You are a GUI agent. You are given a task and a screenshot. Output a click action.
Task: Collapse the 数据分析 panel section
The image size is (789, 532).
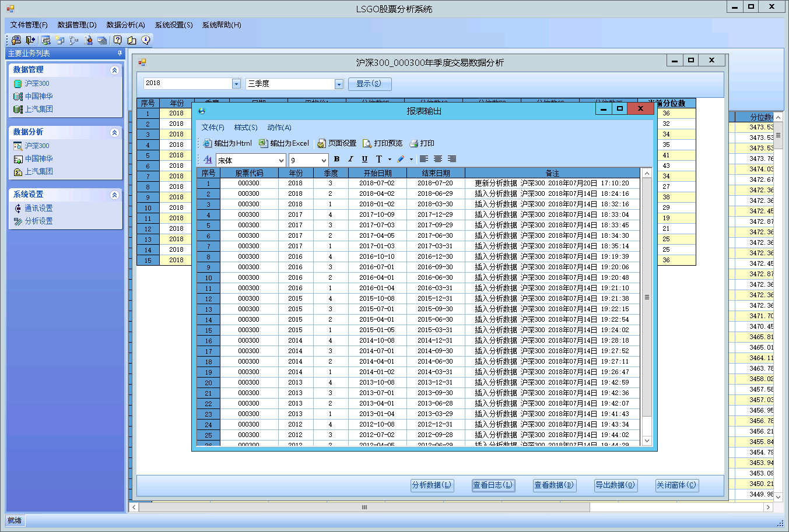click(x=114, y=132)
